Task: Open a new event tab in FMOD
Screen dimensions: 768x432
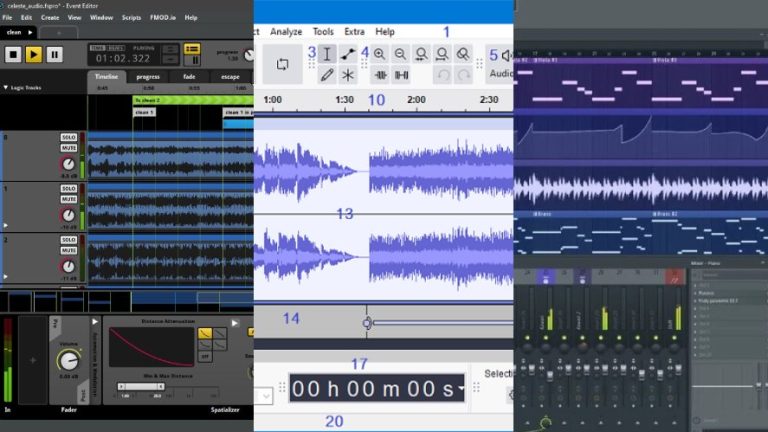Action: [x=59, y=33]
